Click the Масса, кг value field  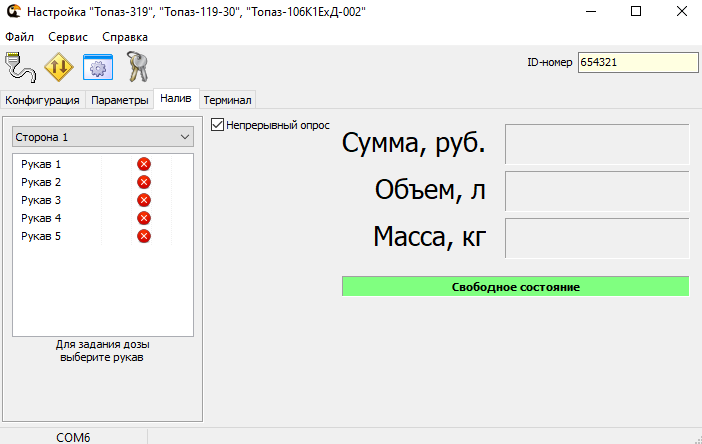(x=597, y=238)
